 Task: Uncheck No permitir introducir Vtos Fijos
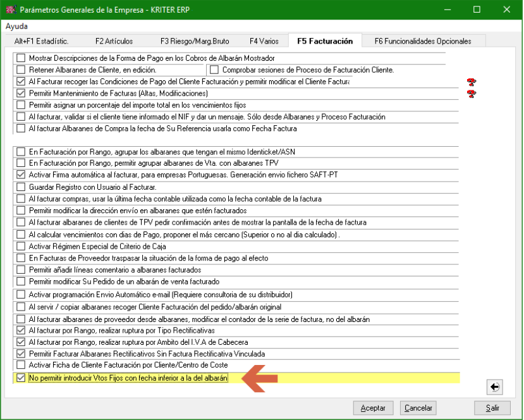pos(21,378)
